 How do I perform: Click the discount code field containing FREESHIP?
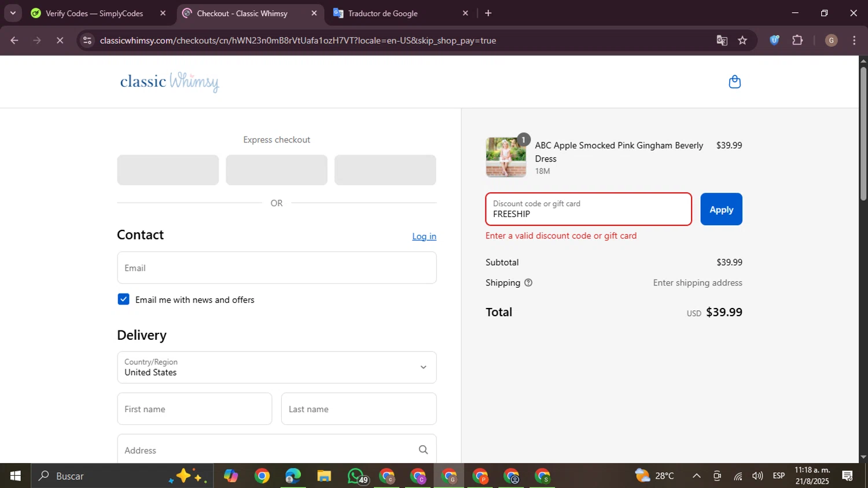[x=589, y=209]
